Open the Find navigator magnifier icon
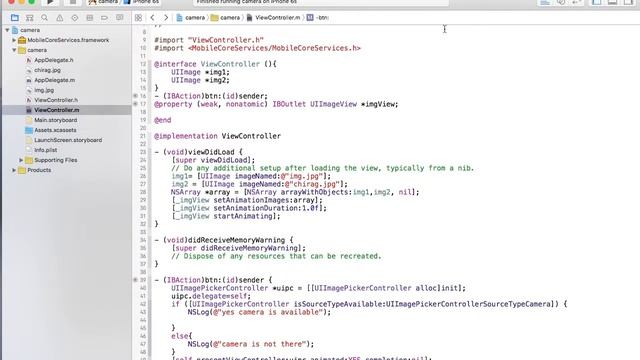The image size is (640, 360). coord(44,18)
